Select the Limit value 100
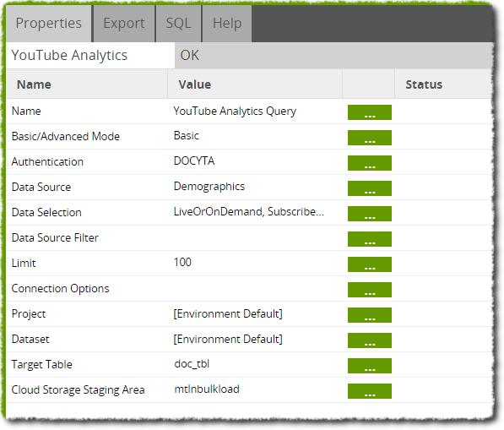504x430 pixels. pos(182,263)
